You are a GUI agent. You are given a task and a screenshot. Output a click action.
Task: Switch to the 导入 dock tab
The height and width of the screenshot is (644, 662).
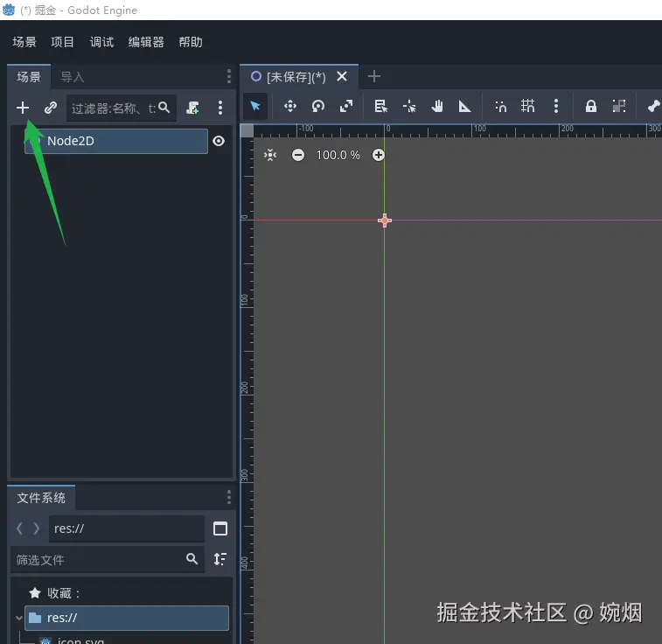coord(73,77)
